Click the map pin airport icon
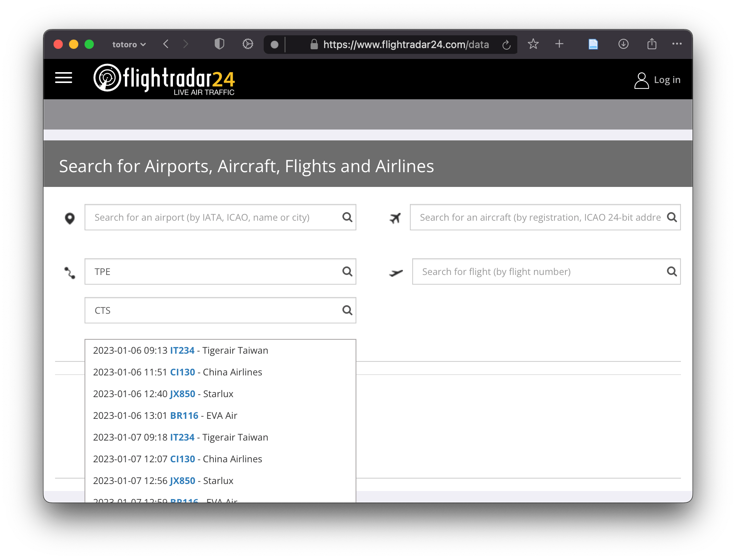 [x=70, y=218]
